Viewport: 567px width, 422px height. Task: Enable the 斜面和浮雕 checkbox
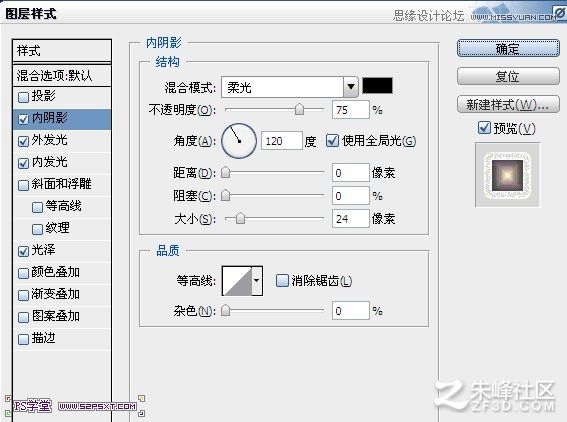pos(23,185)
